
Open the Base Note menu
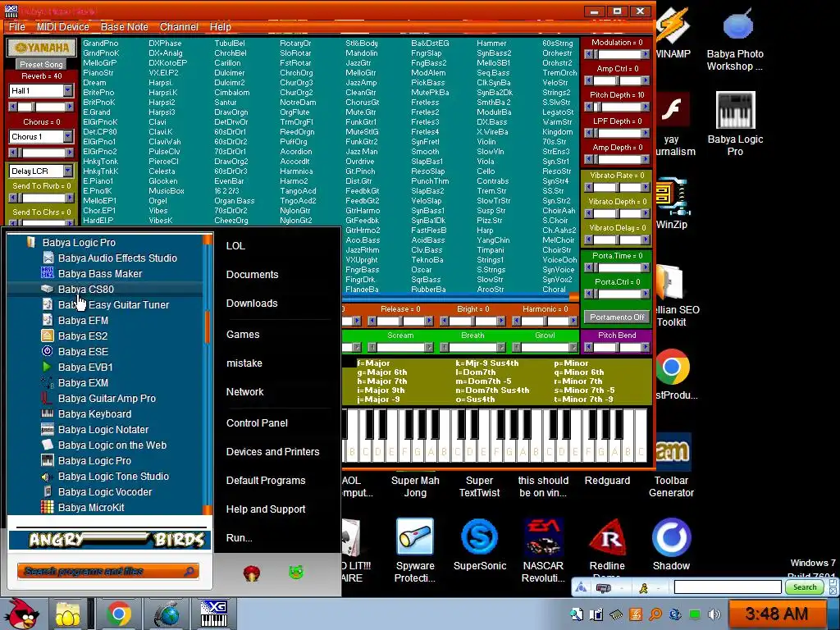125,27
